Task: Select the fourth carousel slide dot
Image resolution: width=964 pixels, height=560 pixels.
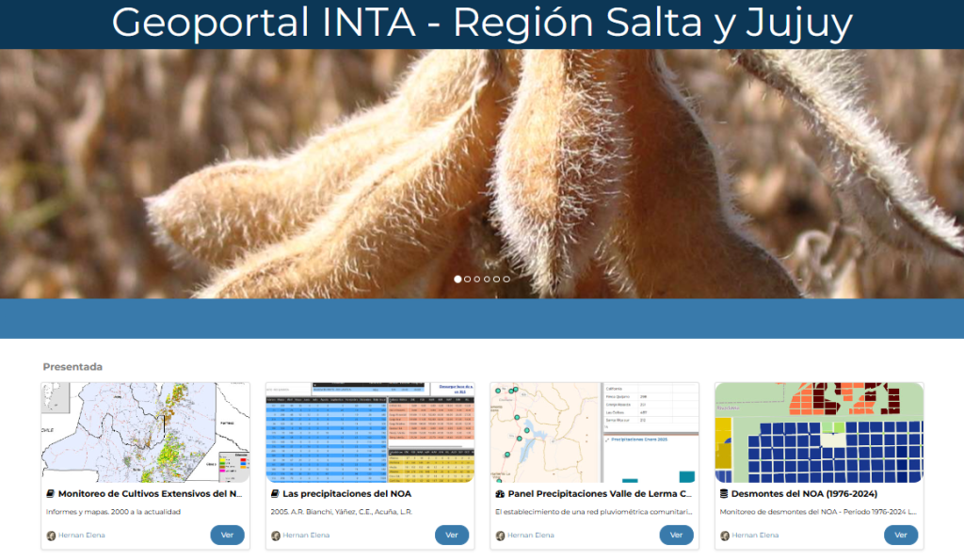Action: [x=487, y=280]
